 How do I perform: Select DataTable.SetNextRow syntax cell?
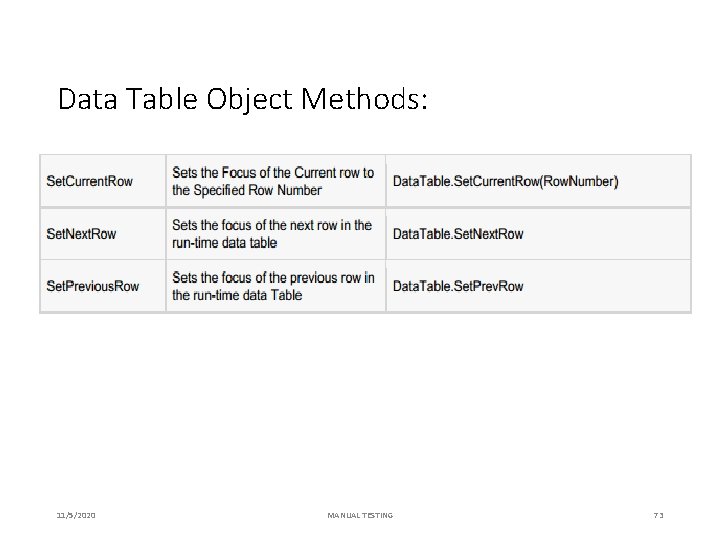(x=538, y=234)
